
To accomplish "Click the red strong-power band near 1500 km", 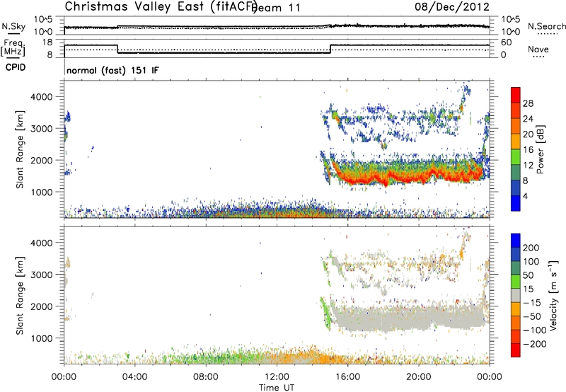I will 408,175.
